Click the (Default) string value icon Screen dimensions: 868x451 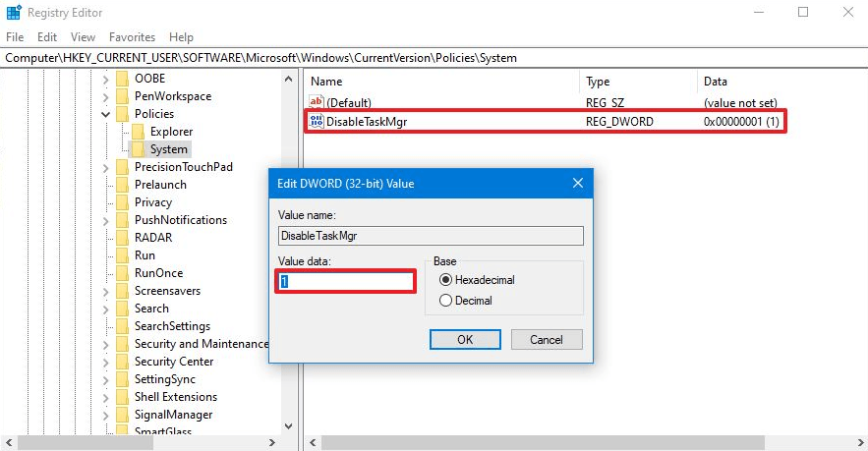pos(316,102)
